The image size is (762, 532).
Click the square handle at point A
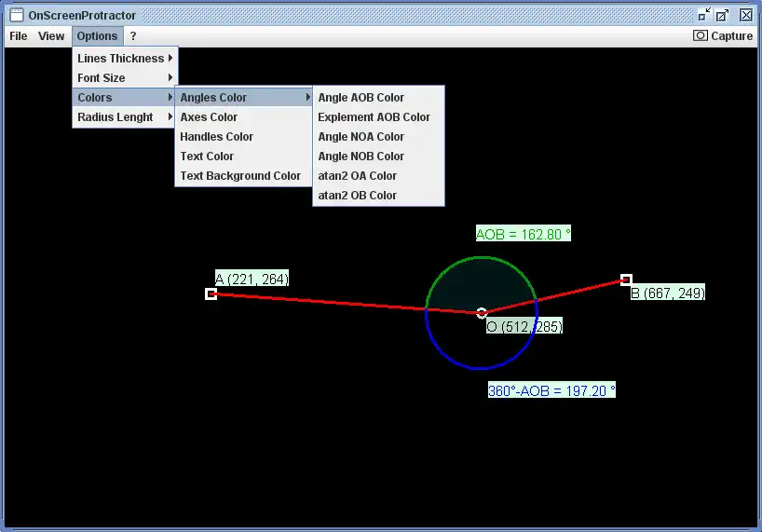point(211,293)
